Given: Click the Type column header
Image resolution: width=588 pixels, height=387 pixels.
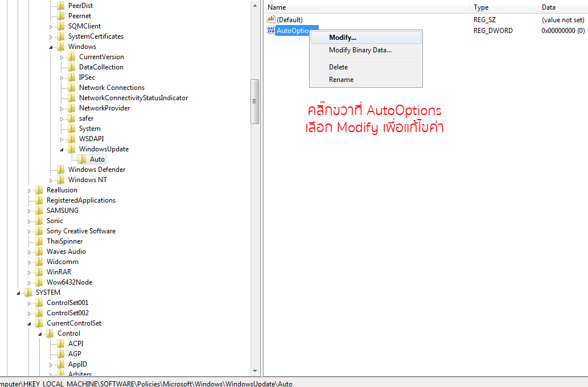Looking at the screenshot, I should tap(503, 7).
